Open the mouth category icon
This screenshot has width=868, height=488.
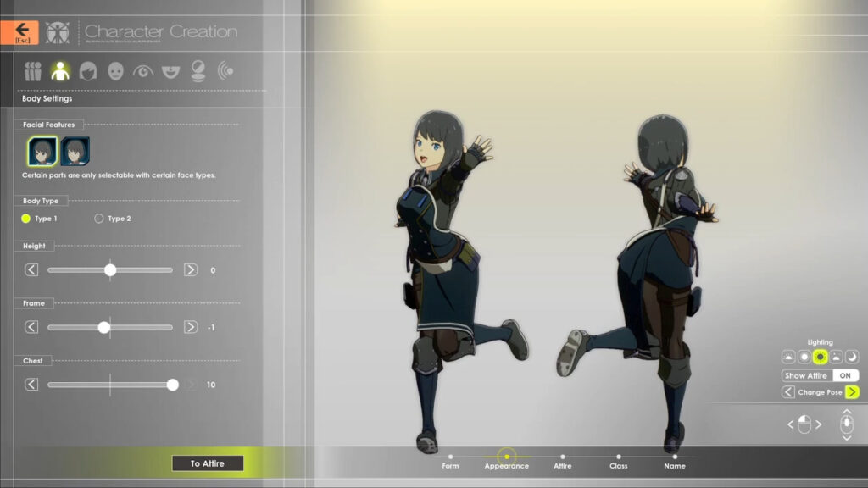pyautogui.click(x=170, y=71)
